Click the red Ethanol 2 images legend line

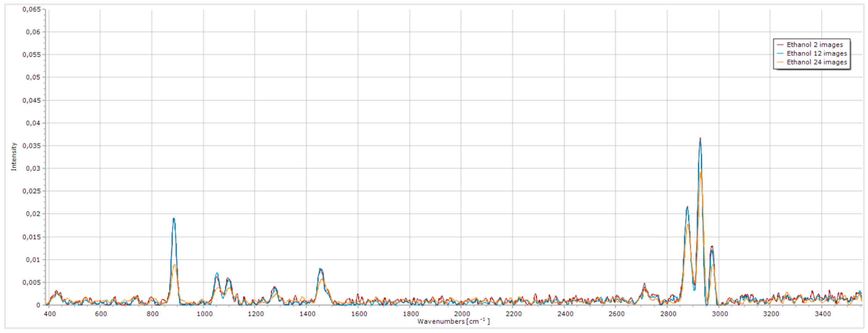pos(780,45)
